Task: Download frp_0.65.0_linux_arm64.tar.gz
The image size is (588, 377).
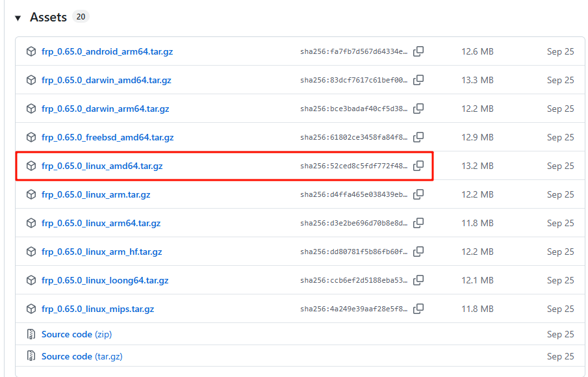Action: pyautogui.click(x=101, y=223)
